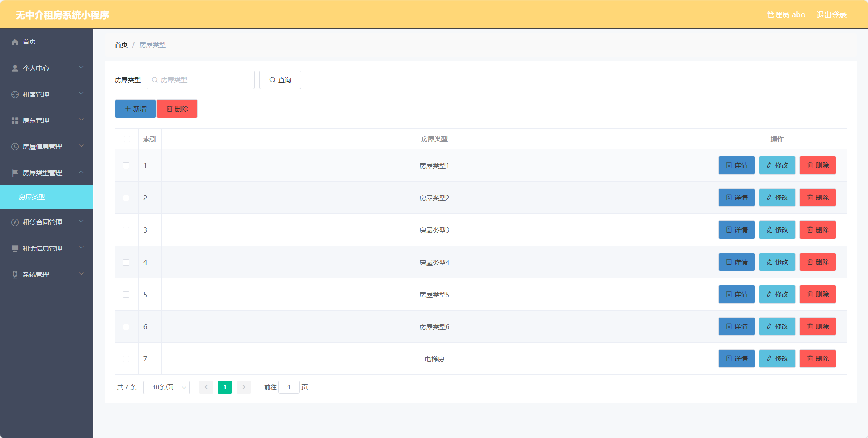Focus the 前往 page number input
The height and width of the screenshot is (438, 868).
coord(289,387)
